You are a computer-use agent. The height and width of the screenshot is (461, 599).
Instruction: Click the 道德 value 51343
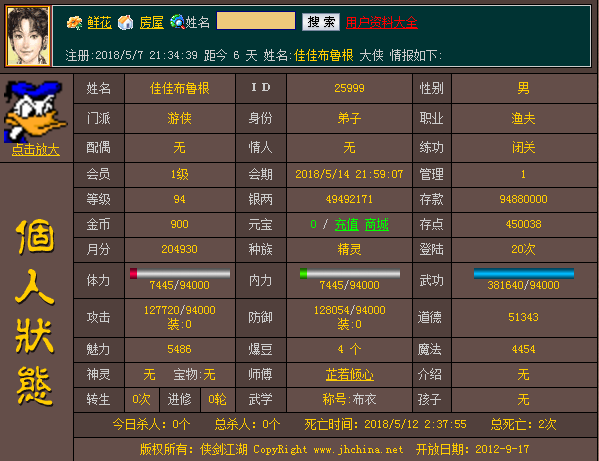pyautogui.click(x=523, y=317)
